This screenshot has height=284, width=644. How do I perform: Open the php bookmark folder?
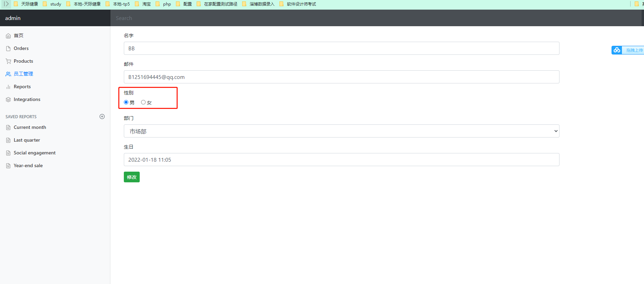click(x=163, y=4)
